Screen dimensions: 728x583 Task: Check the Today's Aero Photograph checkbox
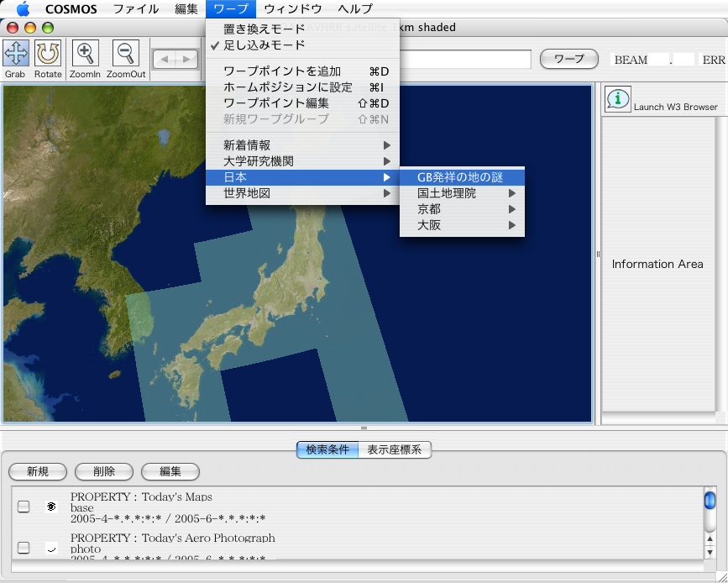[x=24, y=548]
